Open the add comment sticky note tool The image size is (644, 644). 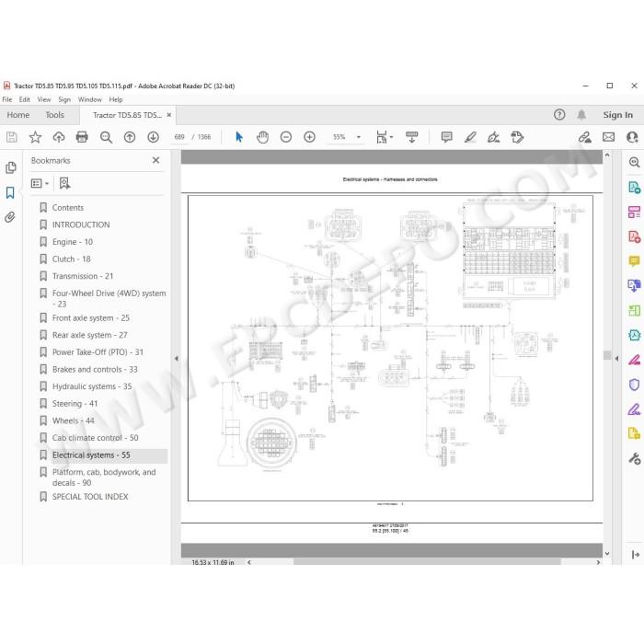(x=446, y=137)
